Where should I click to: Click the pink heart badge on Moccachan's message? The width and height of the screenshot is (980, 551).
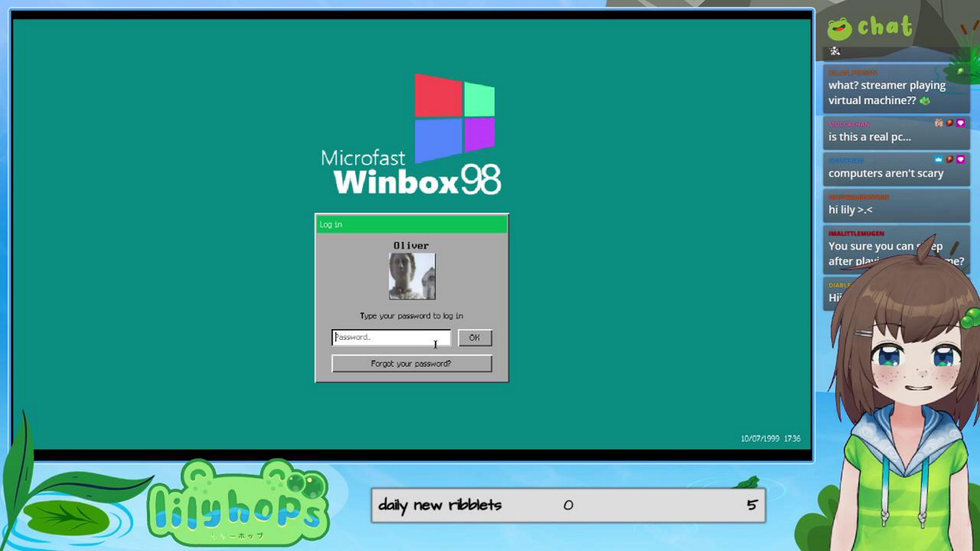coord(961,123)
